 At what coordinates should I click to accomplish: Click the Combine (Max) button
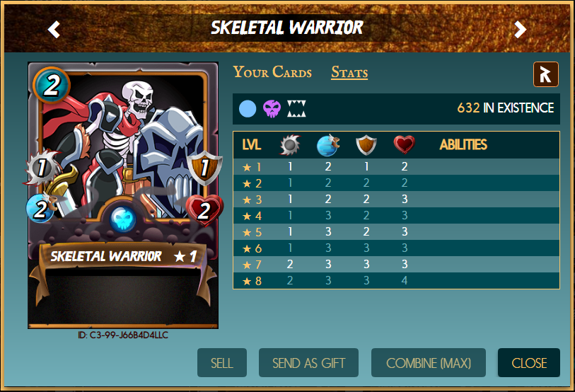[429, 363]
